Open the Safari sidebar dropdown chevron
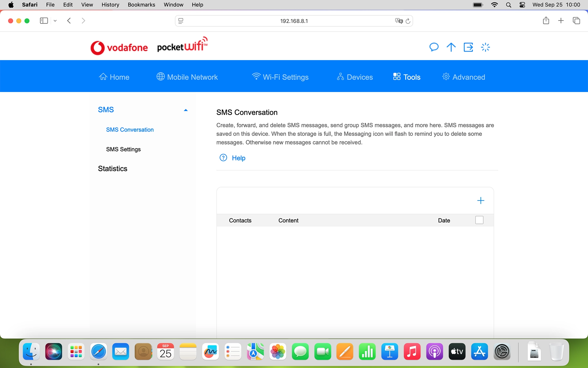Image resolution: width=588 pixels, height=368 pixels. click(55, 21)
